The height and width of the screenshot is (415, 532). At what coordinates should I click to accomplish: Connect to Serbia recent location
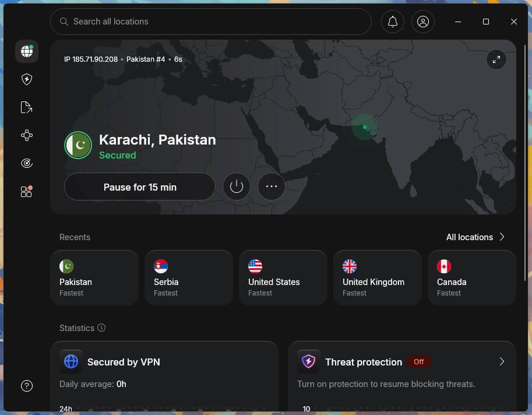(x=189, y=278)
